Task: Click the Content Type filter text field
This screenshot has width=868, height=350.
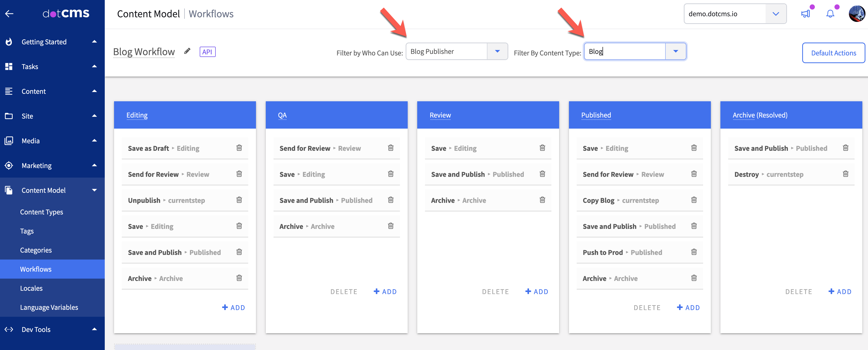Action: point(624,52)
